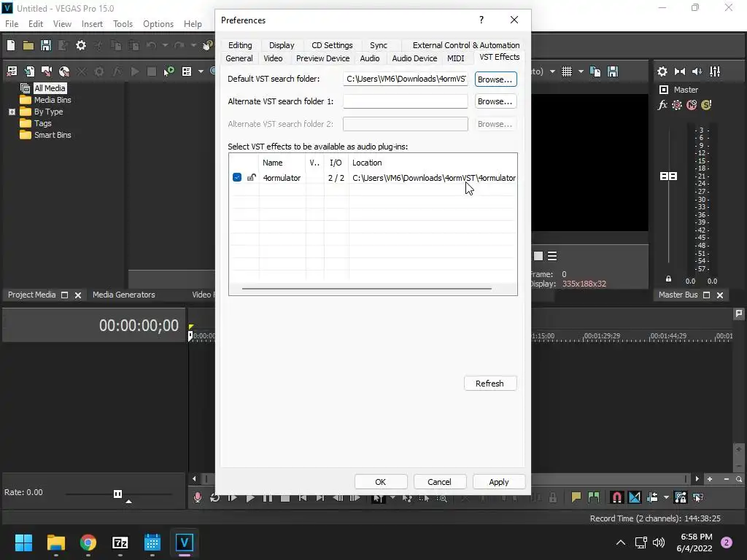Open Master Bus audio properties gear
This screenshot has height=560, width=747.
coord(662,71)
